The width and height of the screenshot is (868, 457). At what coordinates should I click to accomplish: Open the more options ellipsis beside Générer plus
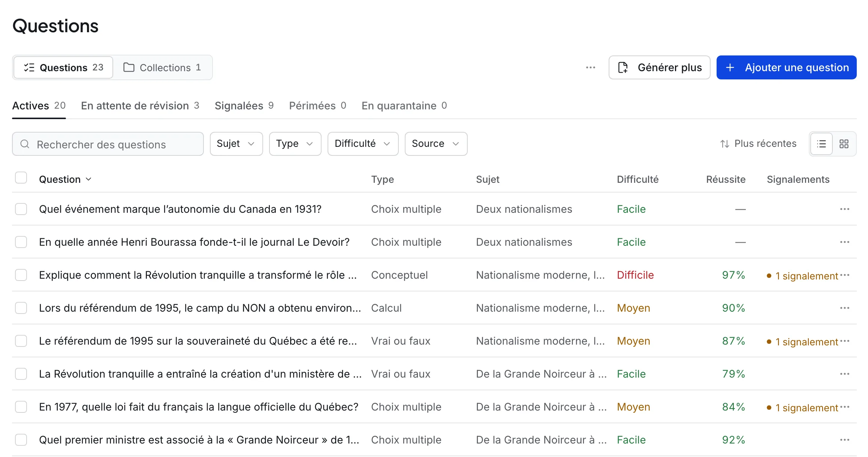click(590, 67)
